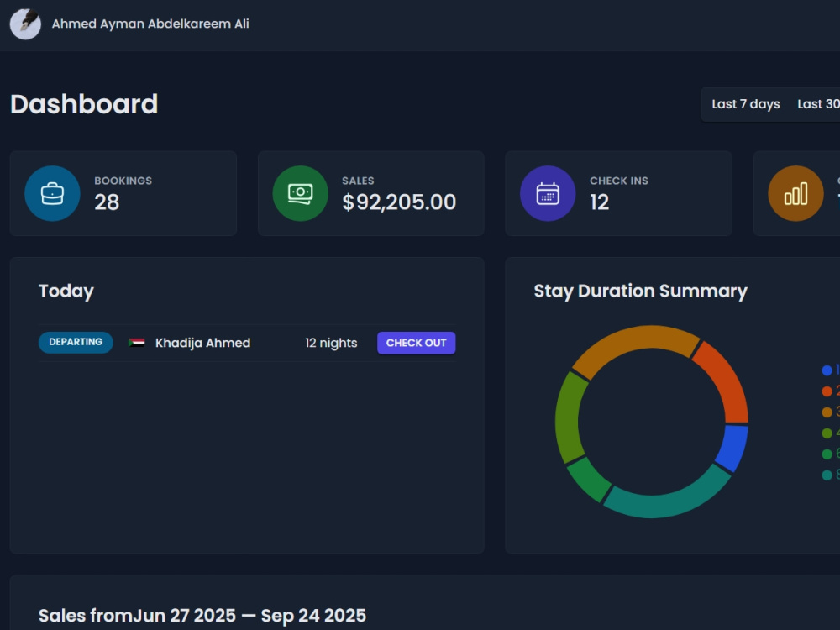Click the teal legend dot
This screenshot has width=840, height=630.
click(x=827, y=475)
